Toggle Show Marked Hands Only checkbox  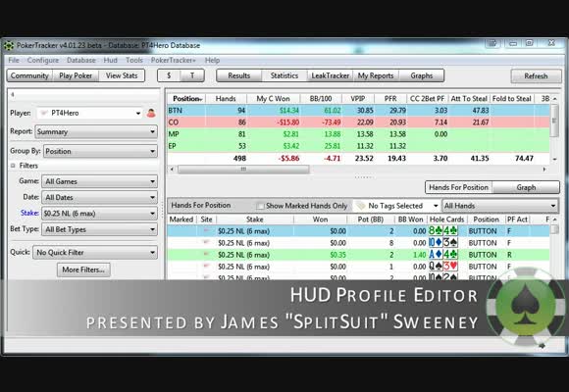click(260, 206)
